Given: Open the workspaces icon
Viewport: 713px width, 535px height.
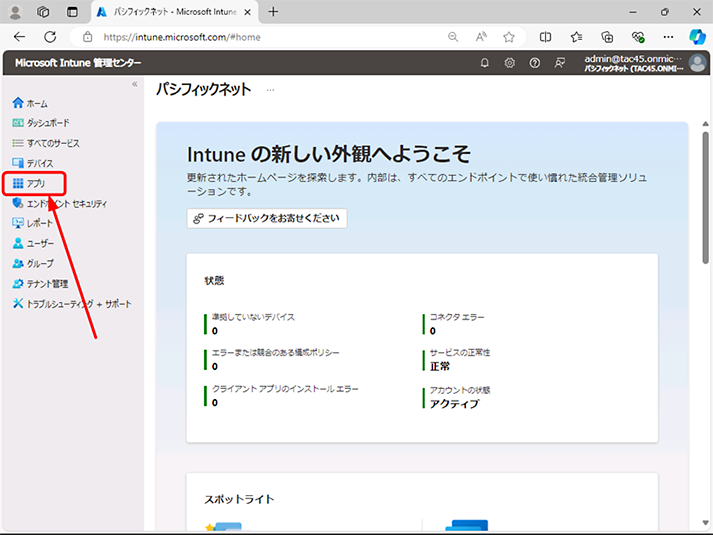Looking at the screenshot, I should (43, 12).
